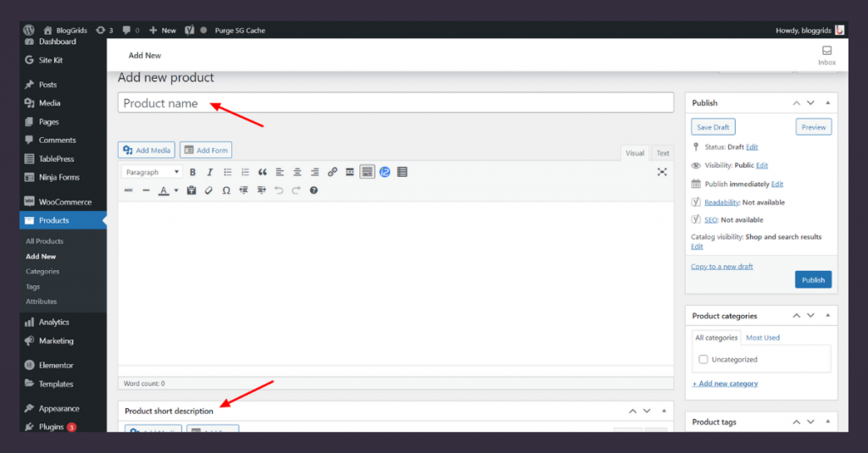
Task: Open All Products submenu item
Action: pos(44,241)
